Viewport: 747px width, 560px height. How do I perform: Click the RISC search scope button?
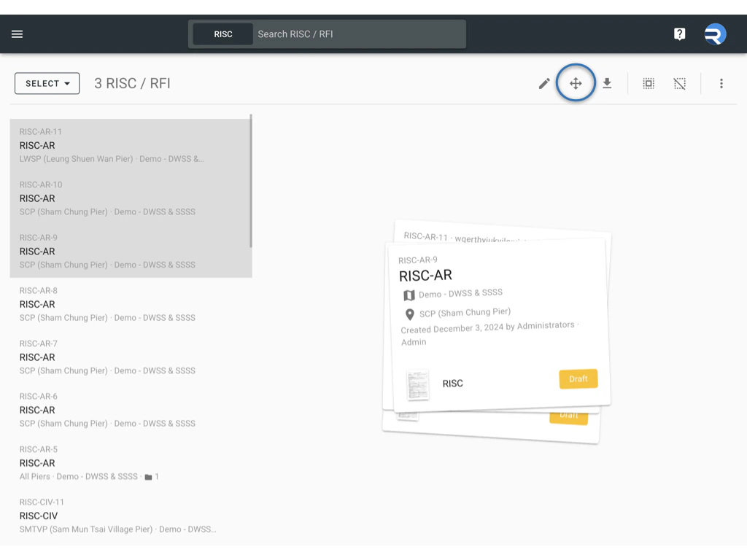pos(223,34)
